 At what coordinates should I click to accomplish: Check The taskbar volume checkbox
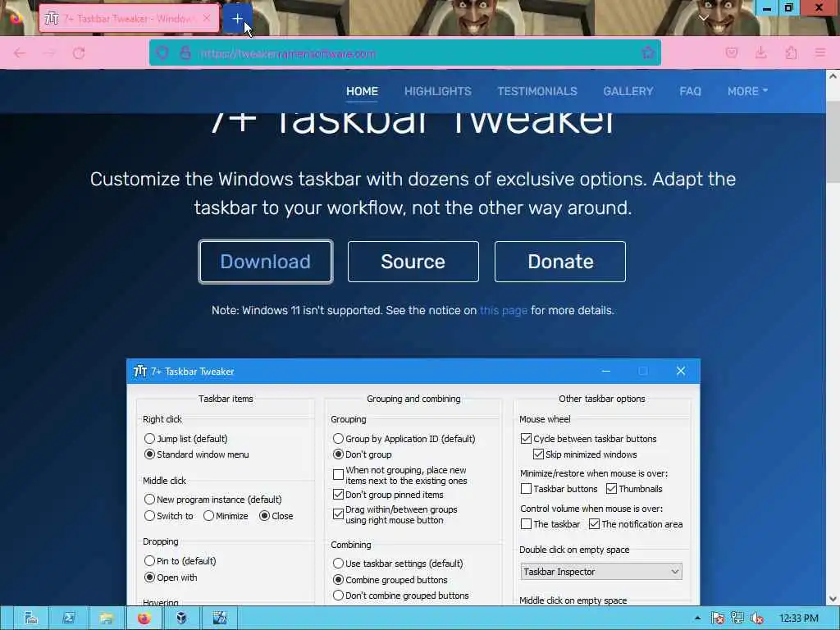coord(526,524)
